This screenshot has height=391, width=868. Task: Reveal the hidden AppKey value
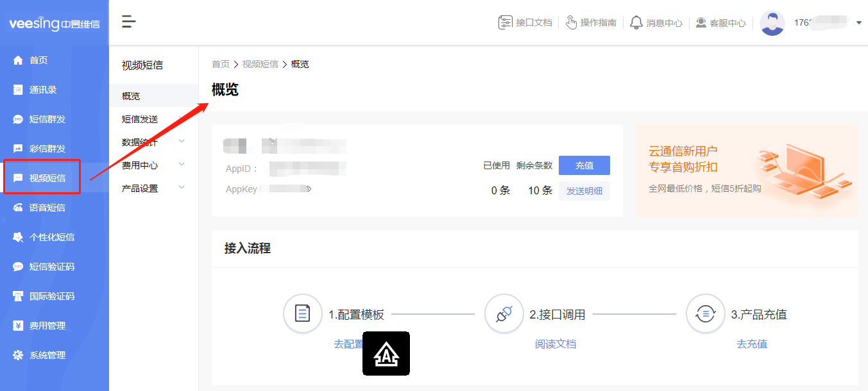(x=307, y=189)
